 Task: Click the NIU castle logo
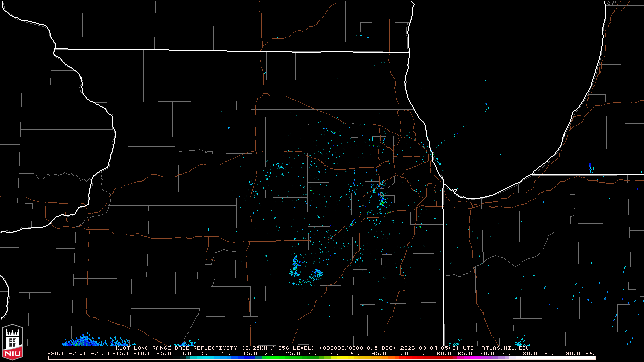point(12,343)
